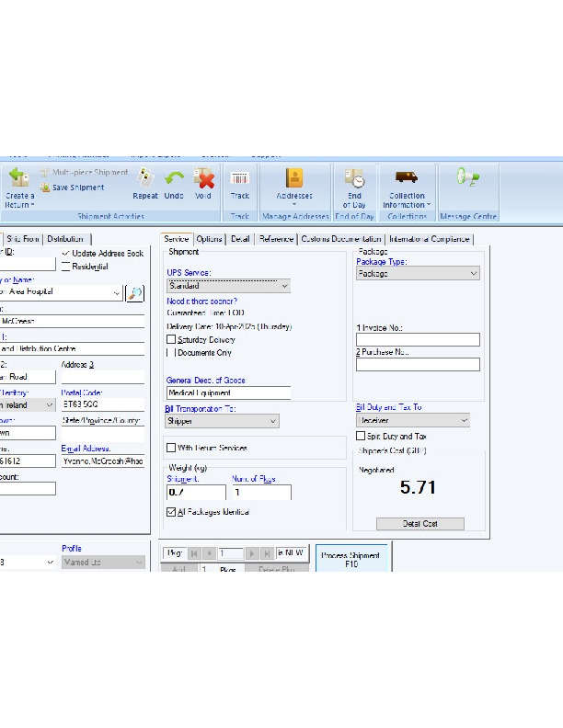Click the Detail Cost button

click(419, 523)
